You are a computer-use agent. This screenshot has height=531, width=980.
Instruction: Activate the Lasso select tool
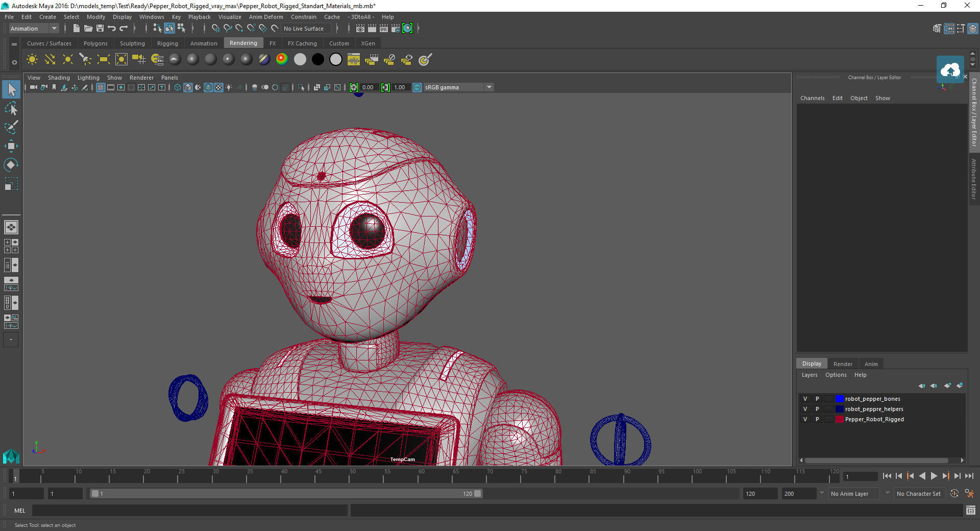[11, 108]
